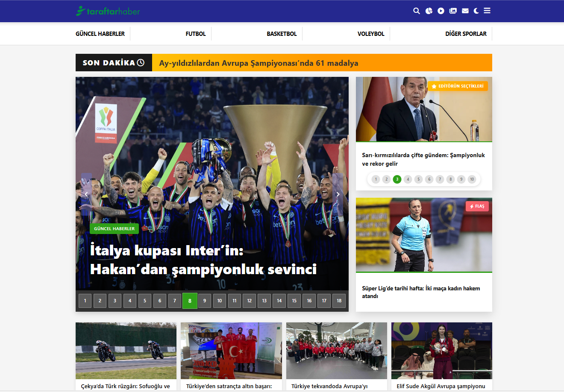Switch main slider to page 10

(220, 301)
